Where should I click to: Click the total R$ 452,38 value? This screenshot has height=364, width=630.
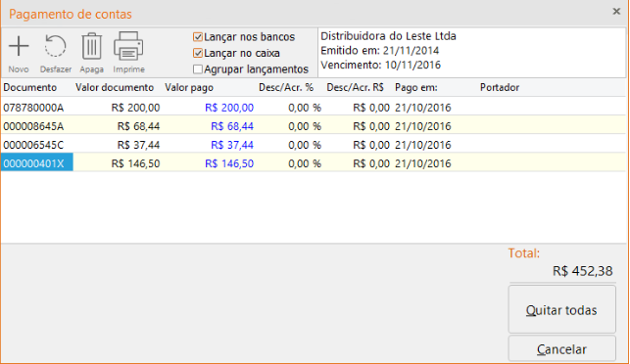click(x=583, y=271)
